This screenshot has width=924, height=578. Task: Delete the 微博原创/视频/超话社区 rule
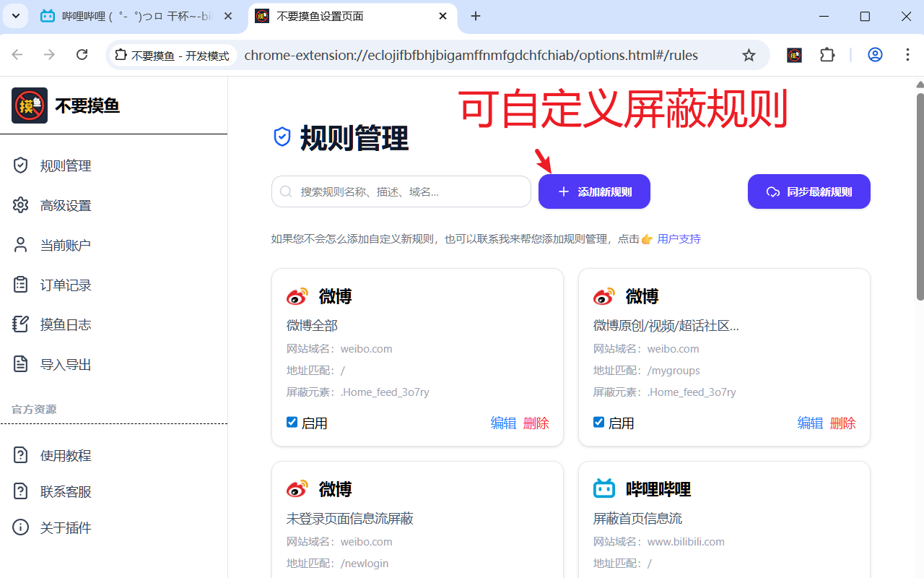pyautogui.click(x=842, y=423)
